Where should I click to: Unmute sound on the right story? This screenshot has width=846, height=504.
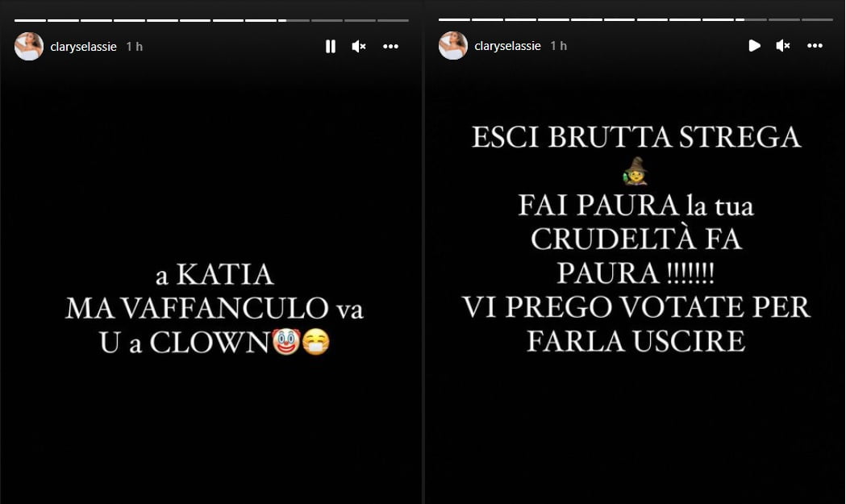[x=783, y=46]
